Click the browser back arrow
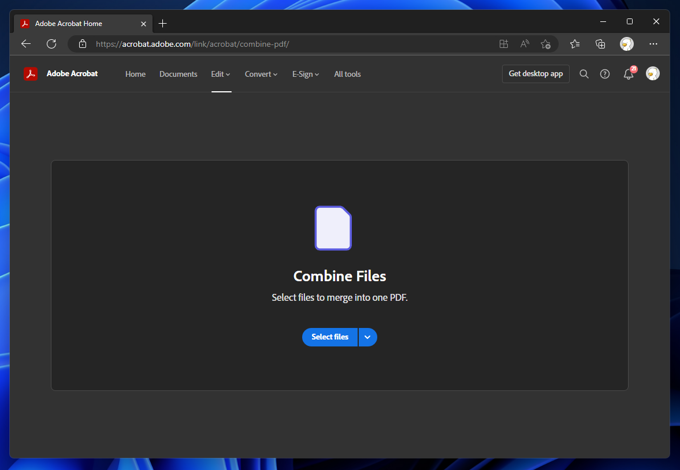Viewport: 680px width, 470px height. click(26, 44)
